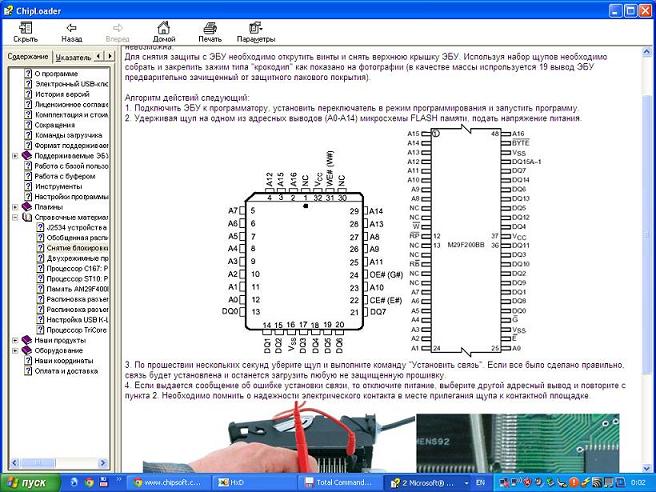Image resolution: width=656 pixels, height=492 pixels.
Task: Click the Домой (Home) toolbar icon
Action: [164, 30]
